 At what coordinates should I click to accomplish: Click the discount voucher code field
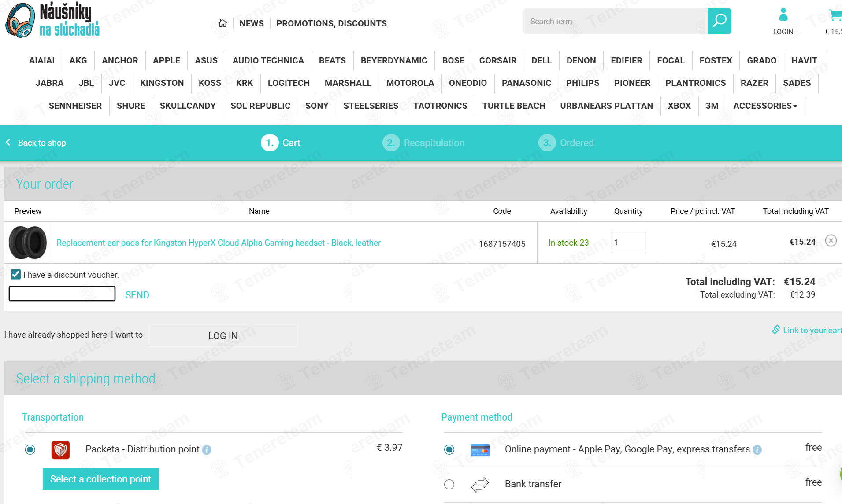coord(62,294)
